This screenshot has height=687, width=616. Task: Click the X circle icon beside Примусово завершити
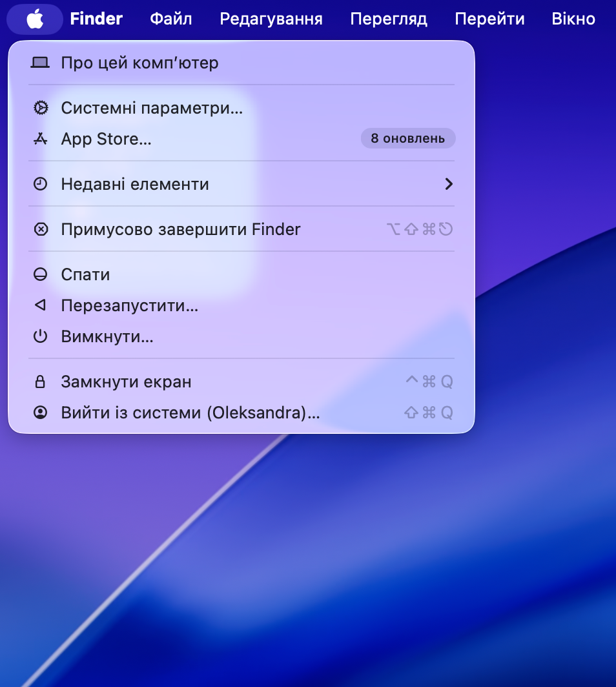pos(41,229)
